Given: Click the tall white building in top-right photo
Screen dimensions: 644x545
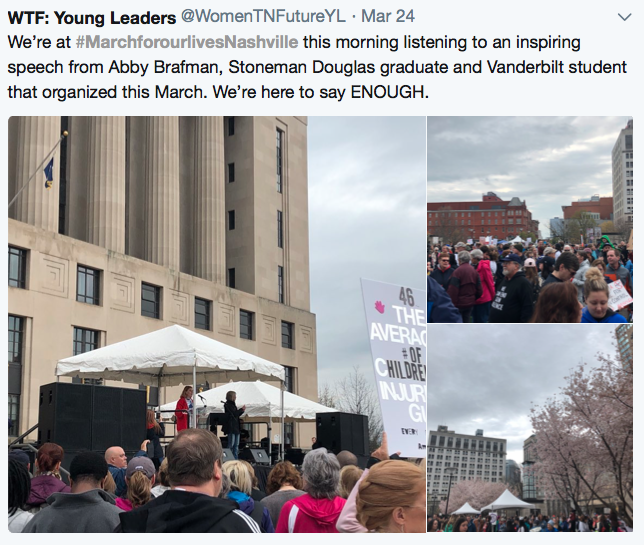Looking at the screenshot, I should [622, 177].
